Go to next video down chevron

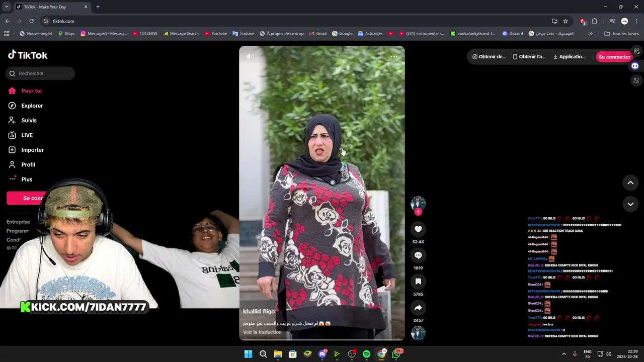(x=630, y=204)
